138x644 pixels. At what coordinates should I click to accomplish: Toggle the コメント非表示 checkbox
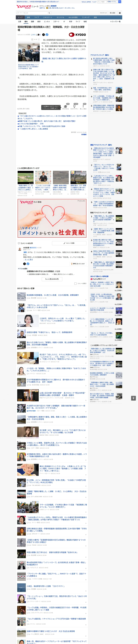pos(75,283)
